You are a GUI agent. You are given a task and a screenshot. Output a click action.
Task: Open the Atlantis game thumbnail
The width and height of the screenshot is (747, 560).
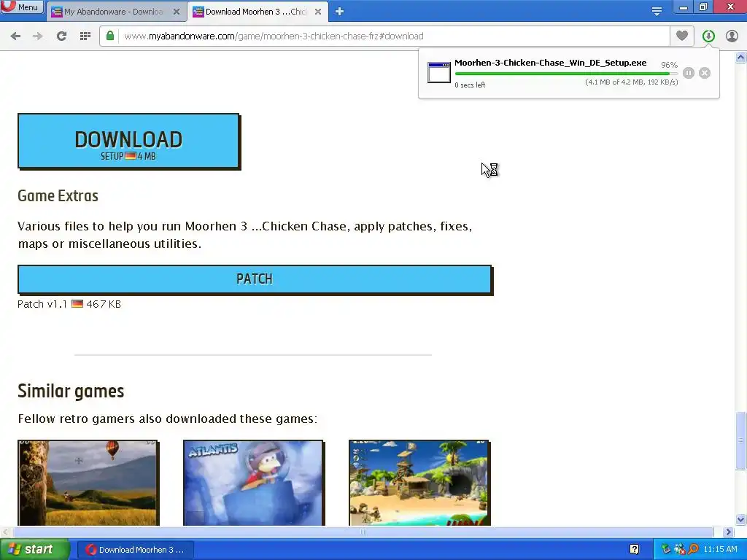[x=253, y=483]
